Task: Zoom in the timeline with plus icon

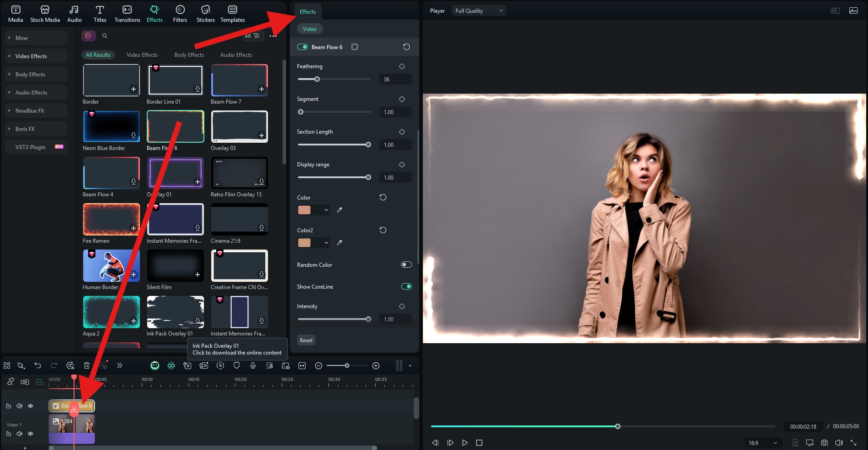Action: (x=376, y=365)
